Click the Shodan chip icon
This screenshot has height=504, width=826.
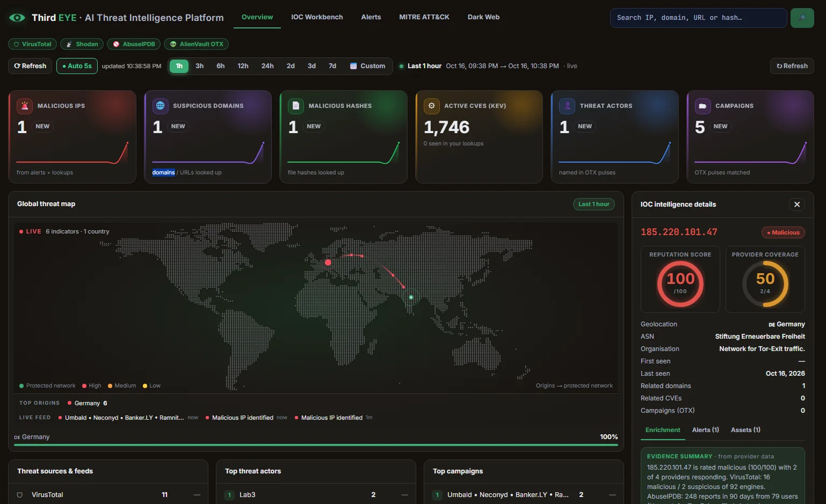click(69, 44)
